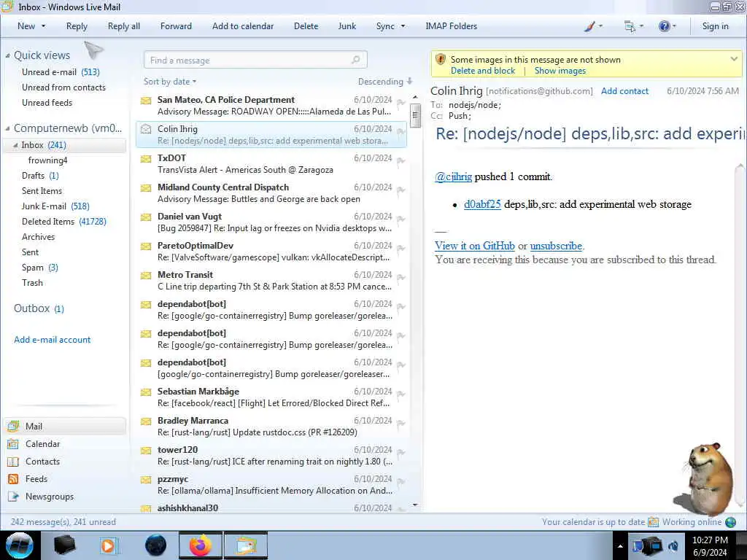Show hidden tray icons arrow

(620, 546)
